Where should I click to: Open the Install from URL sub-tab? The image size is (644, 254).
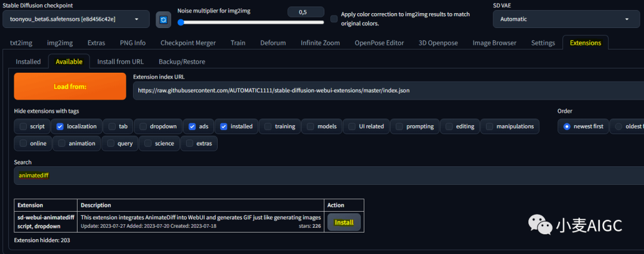coord(120,61)
